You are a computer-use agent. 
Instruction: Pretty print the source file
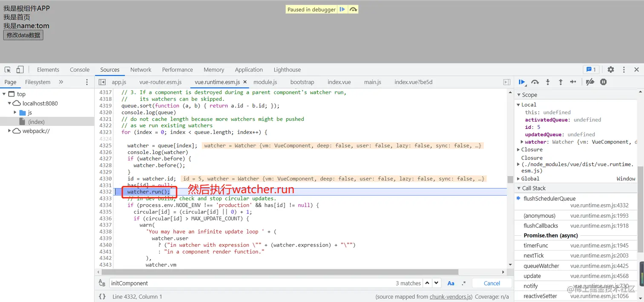tap(102, 296)
